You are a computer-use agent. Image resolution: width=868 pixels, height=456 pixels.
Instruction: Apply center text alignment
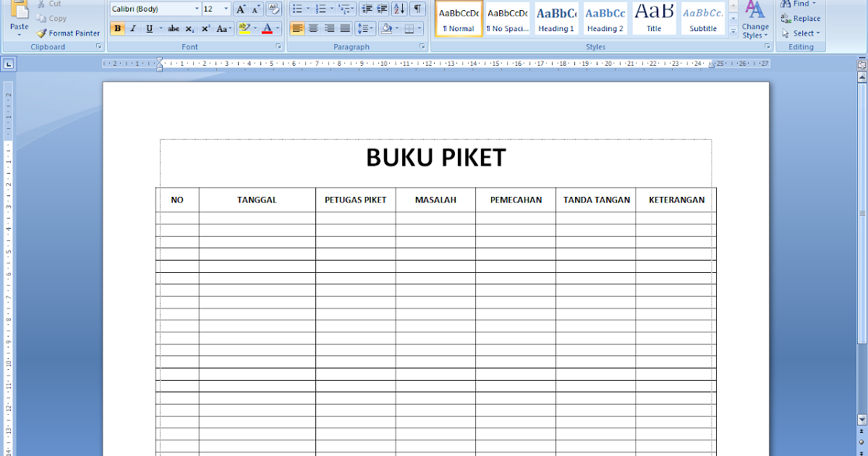[312, 28]
